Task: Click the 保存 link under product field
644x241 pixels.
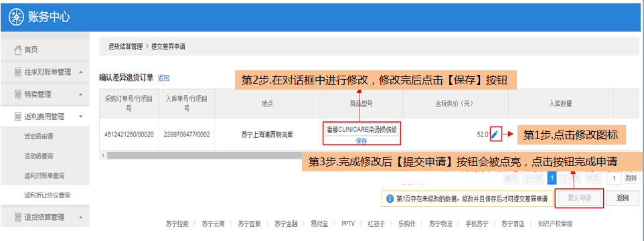Action: [x=361, y=141]
